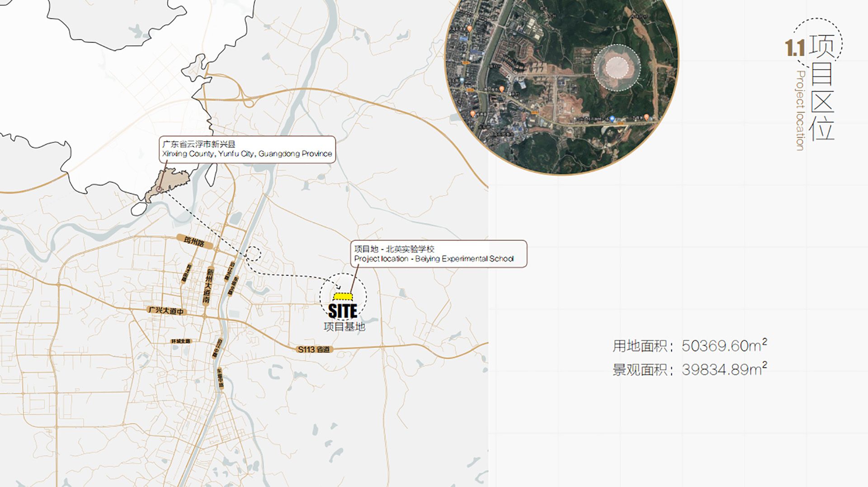Click the S113 省道 road label

click(314, 349)
